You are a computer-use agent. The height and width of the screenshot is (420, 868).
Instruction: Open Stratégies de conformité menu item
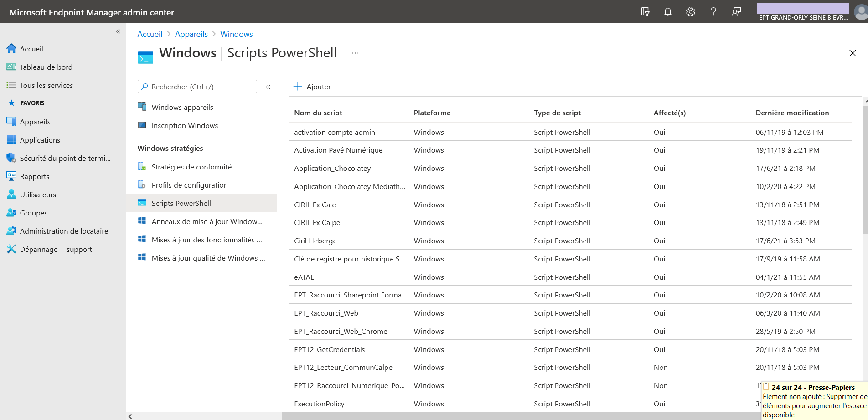click(x=191, y=167)
